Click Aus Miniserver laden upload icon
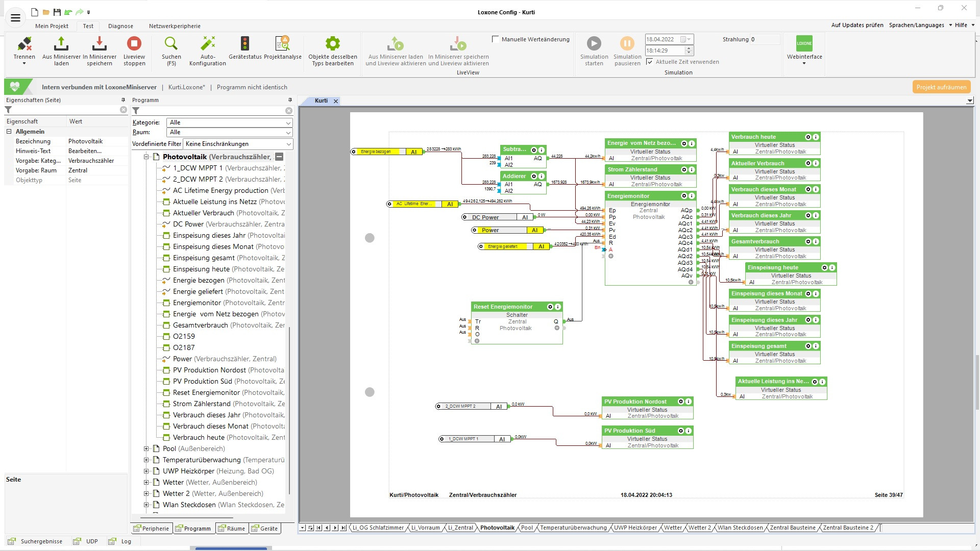The height and width of the screenshot is (551, 980). coord(61,44)
